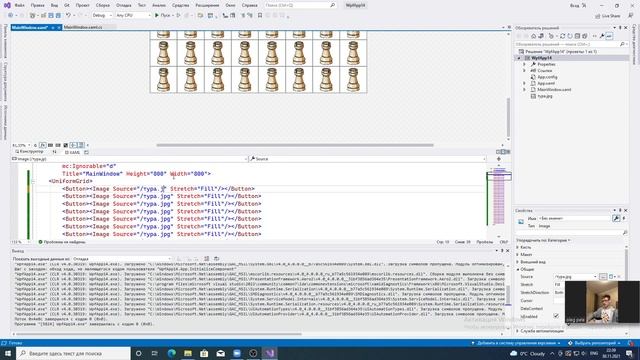Click the UniformGrid tag in XAML
Viewport: 640px width, 360px height.
pyautogui.click(x=71, y=181)
